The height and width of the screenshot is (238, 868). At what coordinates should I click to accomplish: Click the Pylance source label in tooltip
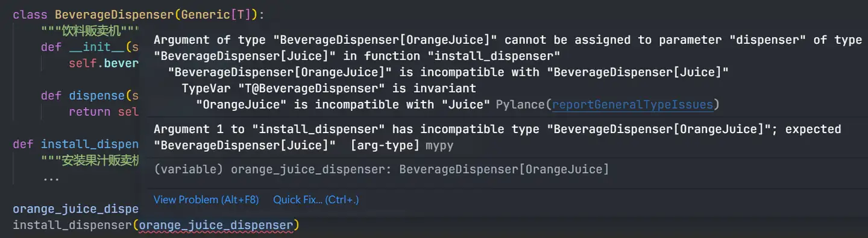pyautogui.click(x=520, y=105)
